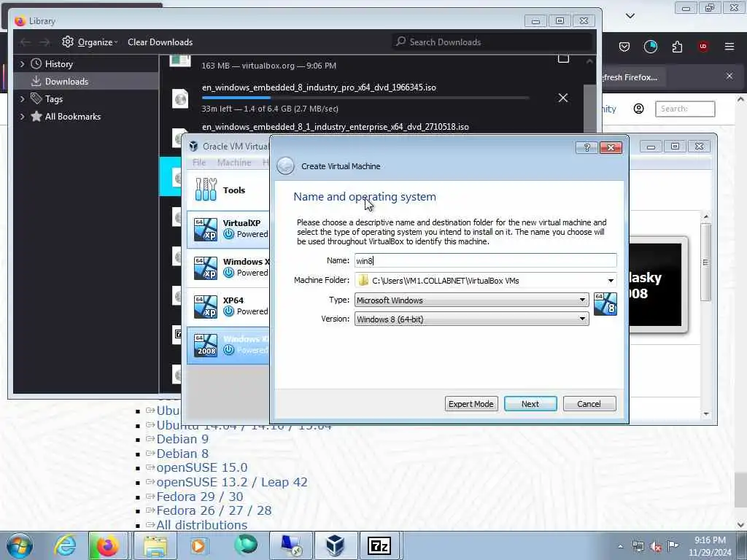This screenshot has width=747, height=560.
Task: Click the Search Downloads field
Action: point(492,42)
